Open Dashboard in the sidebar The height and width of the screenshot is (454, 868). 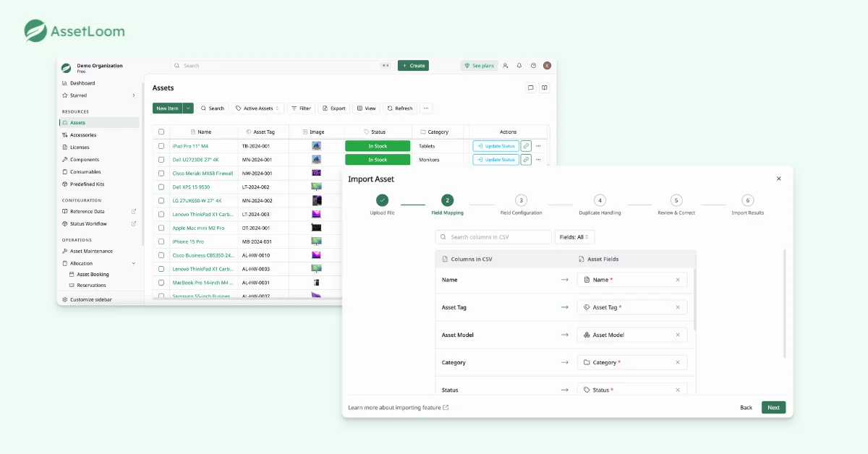tap(82, 83)
